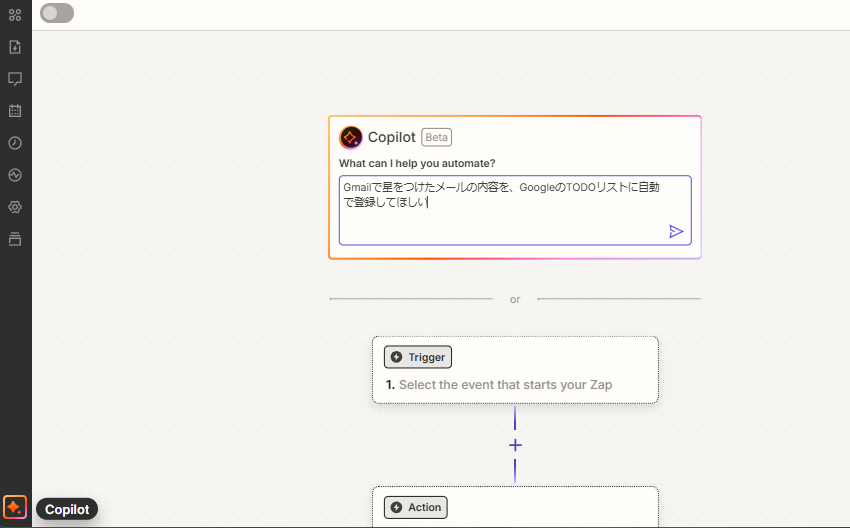Click the Action button
Screen dimensions: 850x528
click(x=416, y=507)
